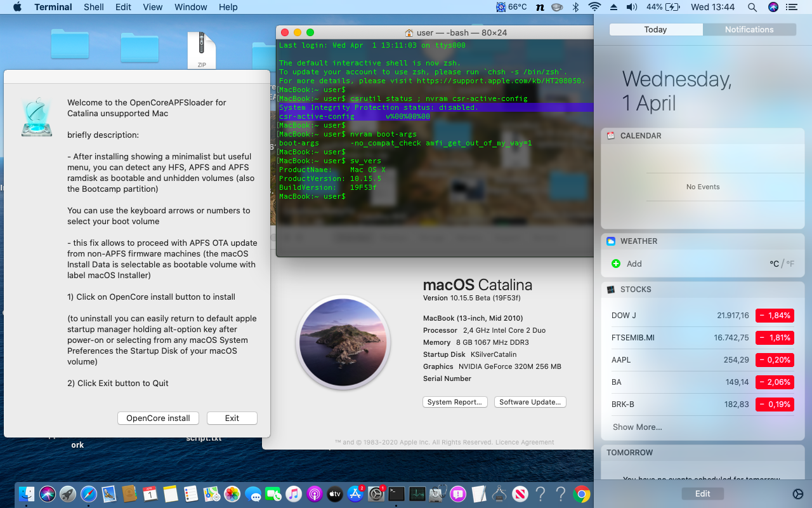This screenshot has width=812, height=508.
Task: Click the eject menu bar icon
Action: click(x=613, y=7)
